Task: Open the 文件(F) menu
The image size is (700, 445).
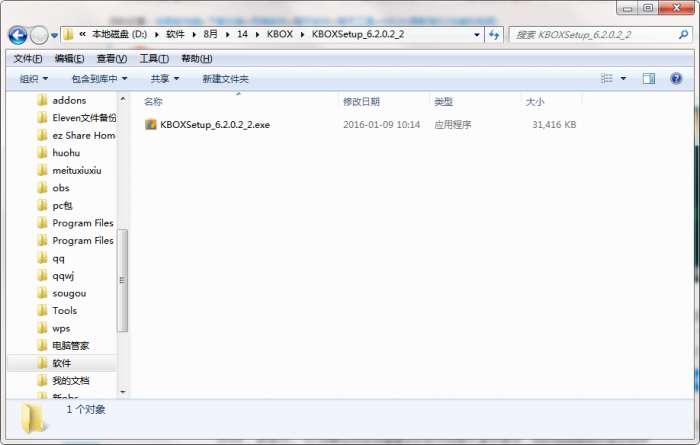Action: pos(28,58)
